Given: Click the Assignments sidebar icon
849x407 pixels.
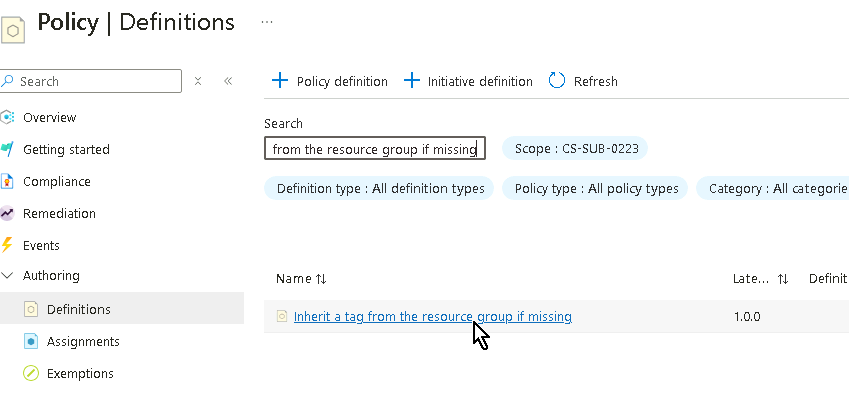Looking at the screenshot, I should click(30, 341).
